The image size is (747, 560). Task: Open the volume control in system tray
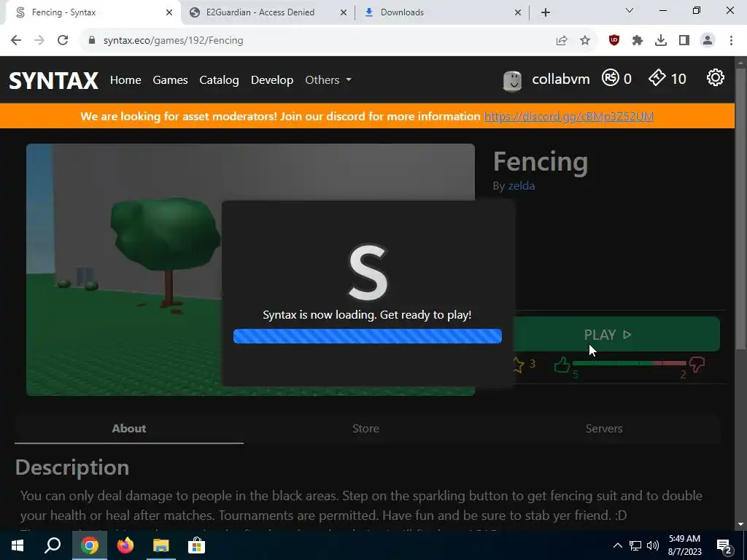(653, 545)
